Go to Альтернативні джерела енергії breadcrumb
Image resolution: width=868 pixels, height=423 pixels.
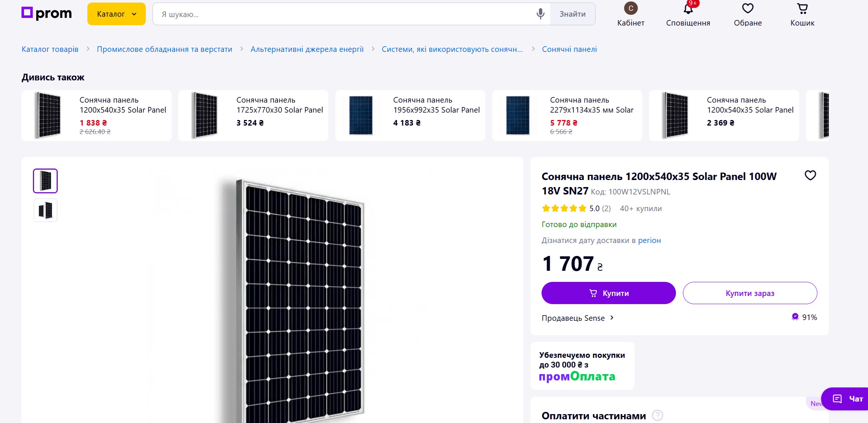(x=307, y=49)
